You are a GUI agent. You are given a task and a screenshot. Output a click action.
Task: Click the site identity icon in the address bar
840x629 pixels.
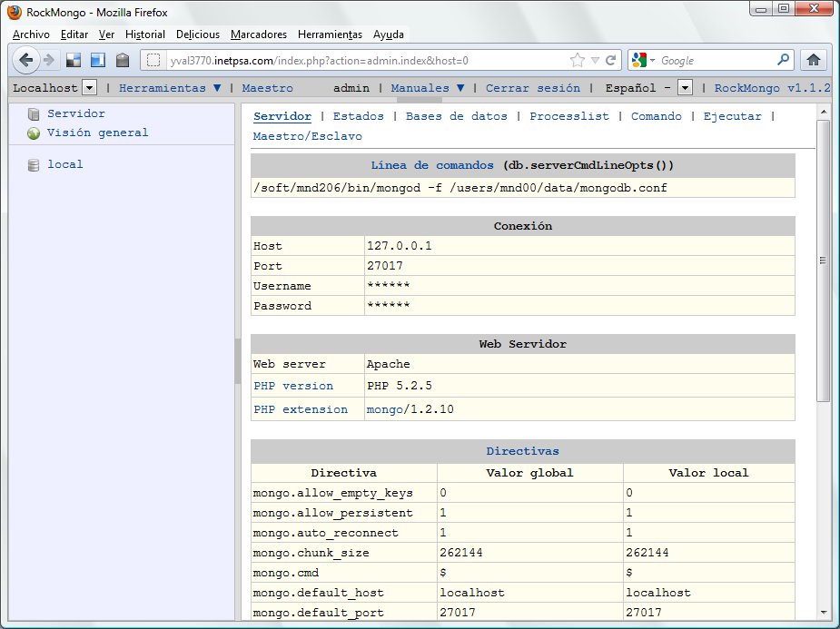coord(153,61)
